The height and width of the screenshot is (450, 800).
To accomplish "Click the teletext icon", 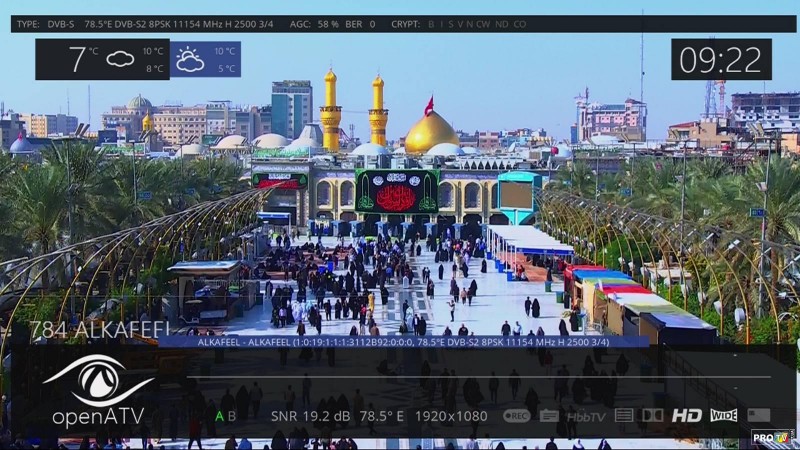I will point(624,415).
